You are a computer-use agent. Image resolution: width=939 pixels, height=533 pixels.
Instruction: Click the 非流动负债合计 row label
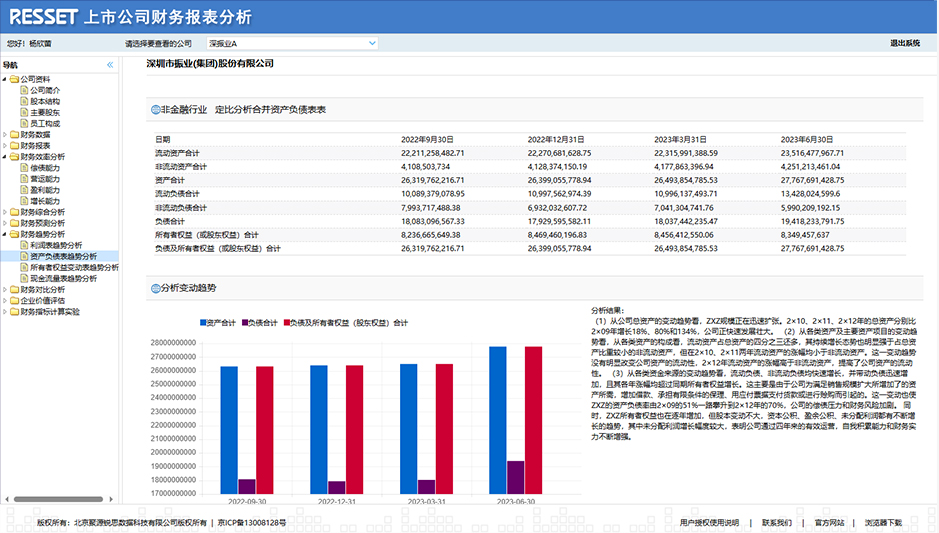(181, 208)
